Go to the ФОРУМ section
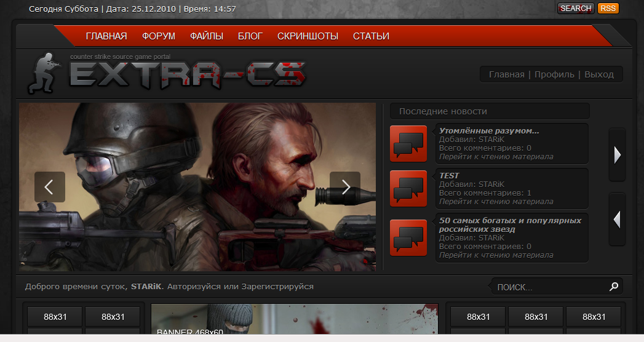 coord(159,36)
